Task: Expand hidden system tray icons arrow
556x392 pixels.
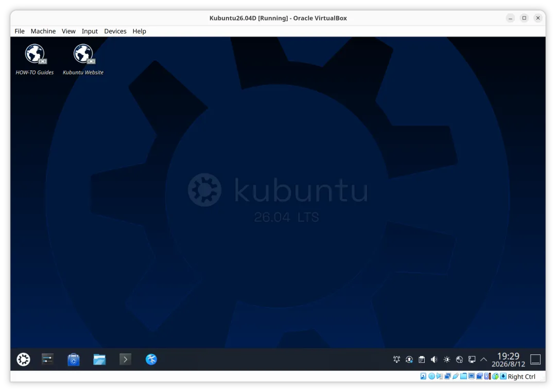Action: pyautogui.click(x=483, y=360)
